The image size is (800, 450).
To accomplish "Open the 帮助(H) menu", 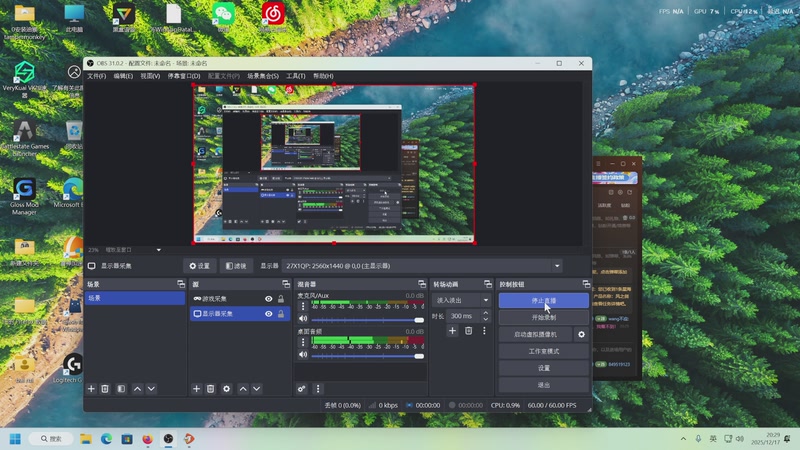I will pos(323,76).
